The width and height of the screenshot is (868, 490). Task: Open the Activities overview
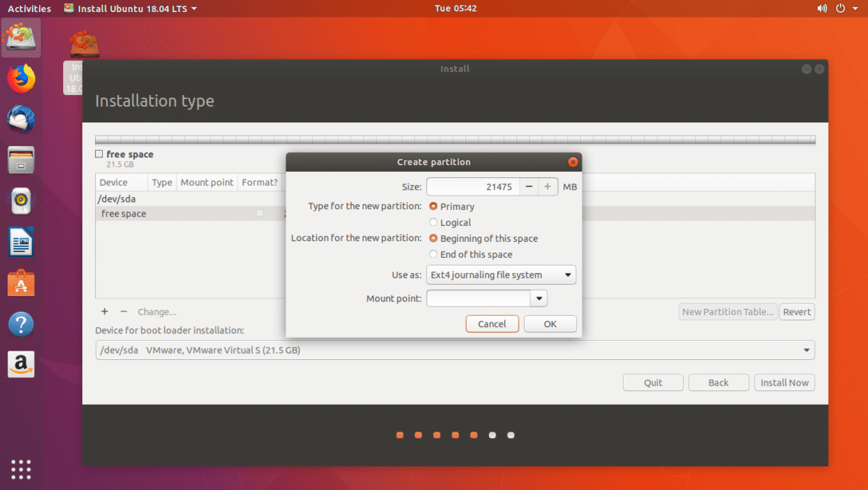point(30,8)
